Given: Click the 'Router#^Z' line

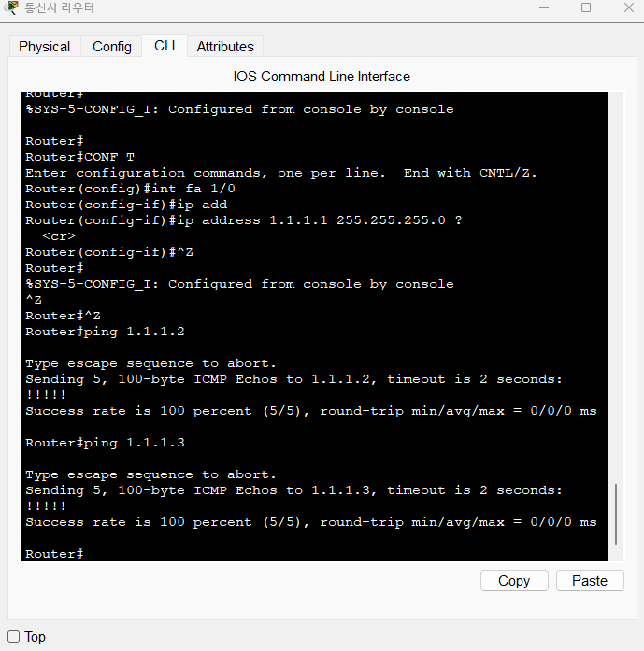Looking at the screenshot, I should pyautogui.click(x=63, y=316).
